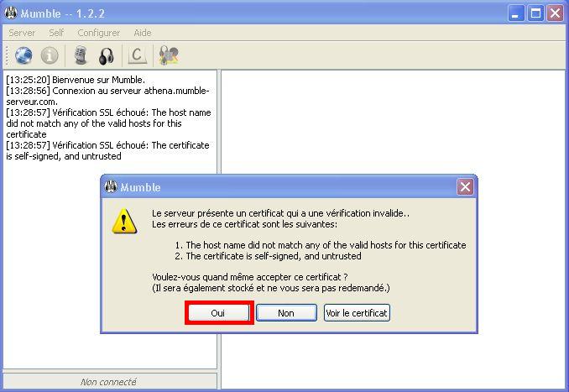Image resolution: width=569 pixels, height=392 pixels.
Task: Click the globe connect-to-server icon
Action: click(x=23, y=55)
